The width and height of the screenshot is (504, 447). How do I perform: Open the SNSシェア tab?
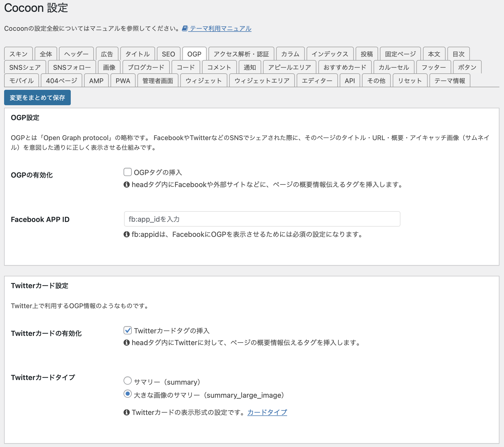25,67
